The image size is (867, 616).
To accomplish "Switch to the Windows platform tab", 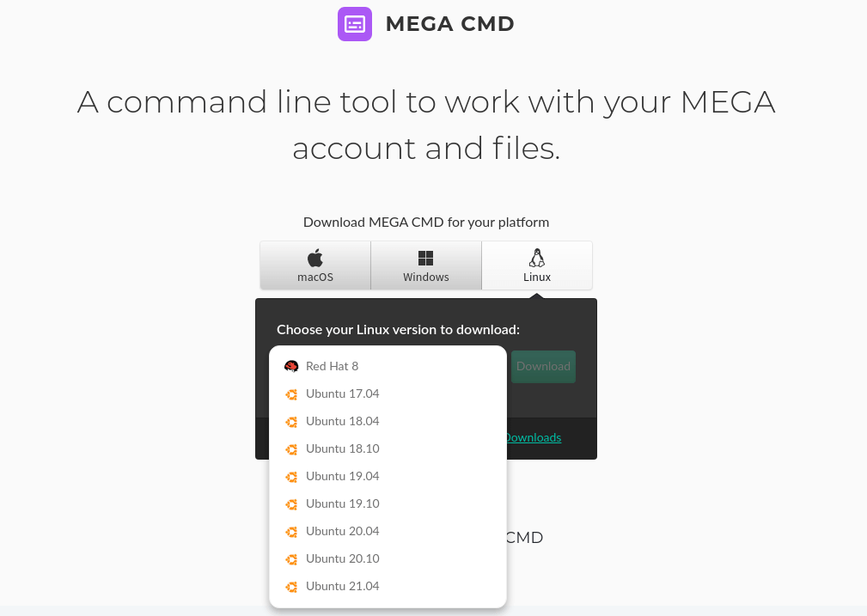I will pyautogui.click(x=425, y=265).
